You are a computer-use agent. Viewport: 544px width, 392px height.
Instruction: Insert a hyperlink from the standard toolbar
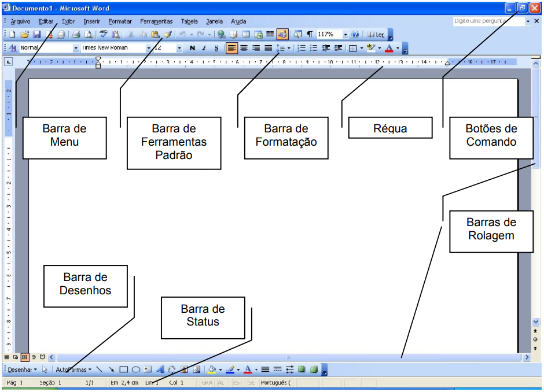pos(222,35)
